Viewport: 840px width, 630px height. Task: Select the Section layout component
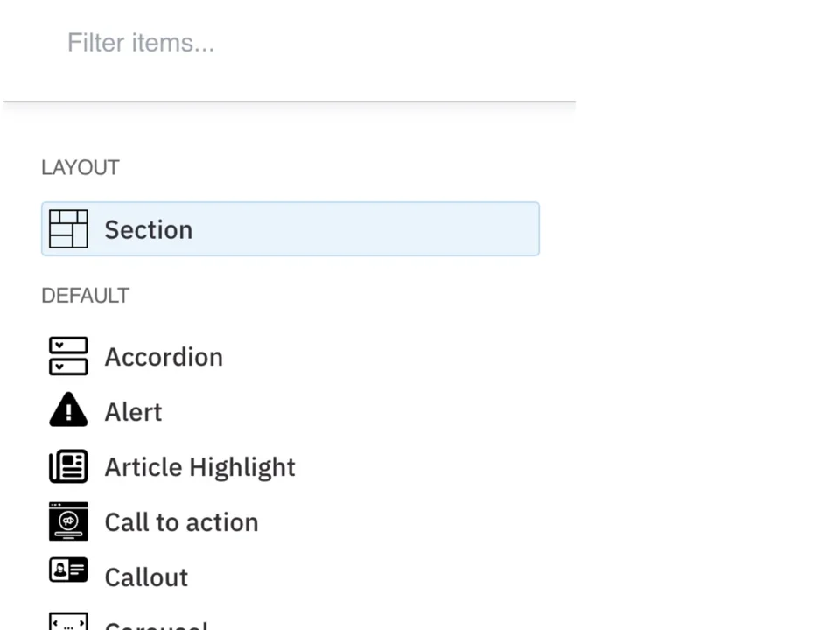290,228
